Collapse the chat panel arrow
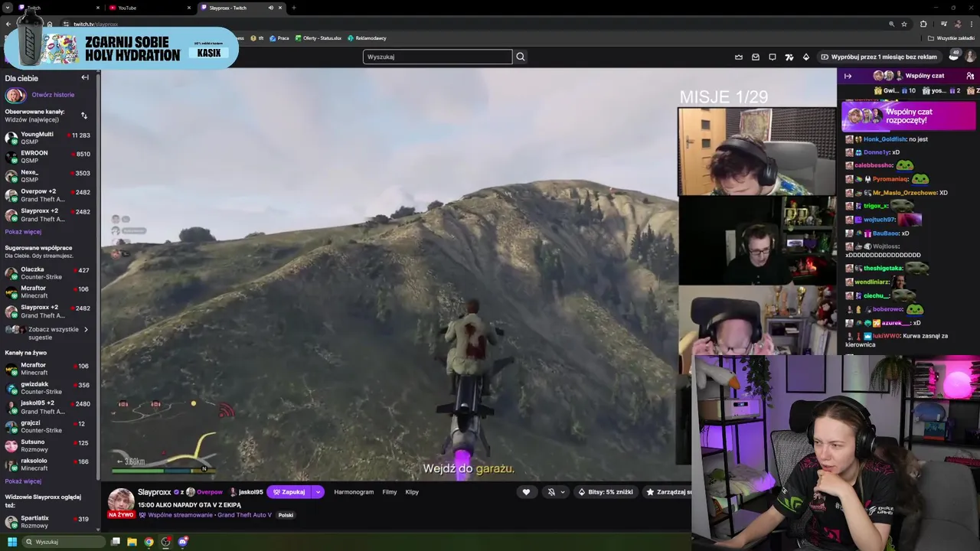 848,76
